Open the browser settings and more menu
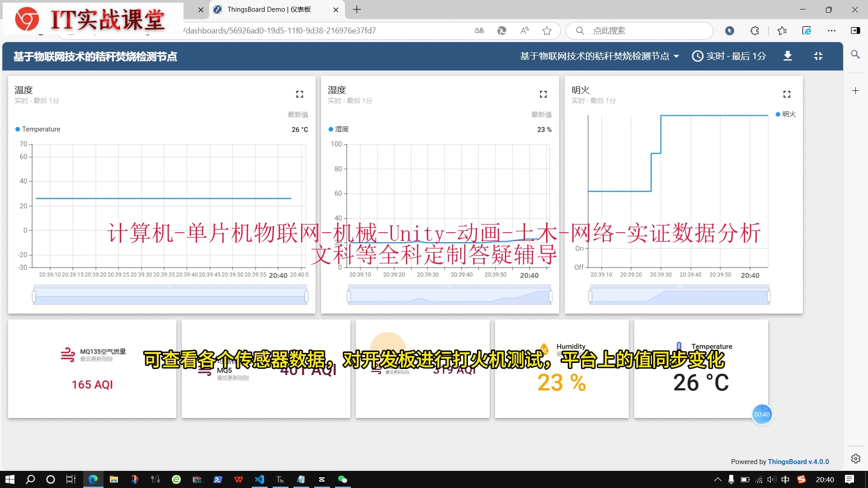Viewport: 868px width, 488px height. (831, 31)
